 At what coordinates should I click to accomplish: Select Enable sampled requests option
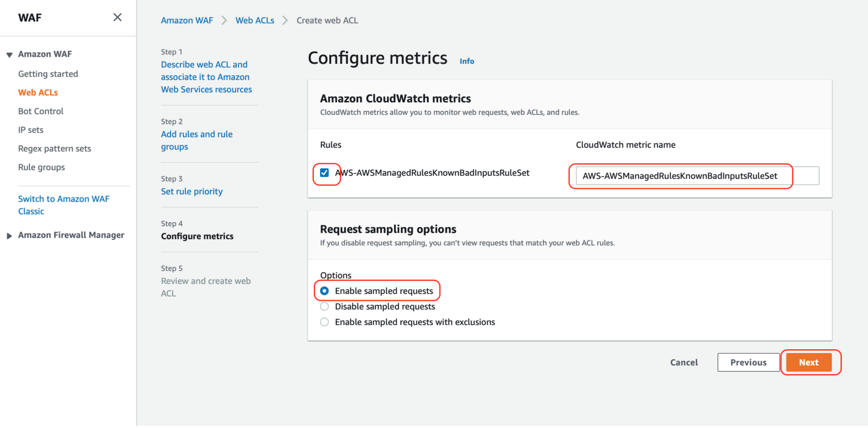324,291
